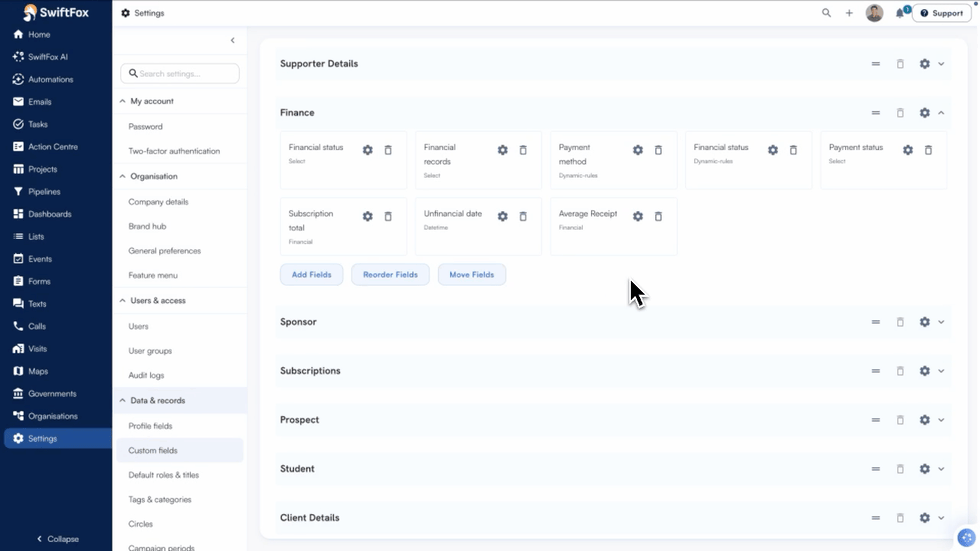Image resolution: width=980 pixels, height=551 pixels.
Task: Open Prospect section settings gear
Action: click(924, 420)
